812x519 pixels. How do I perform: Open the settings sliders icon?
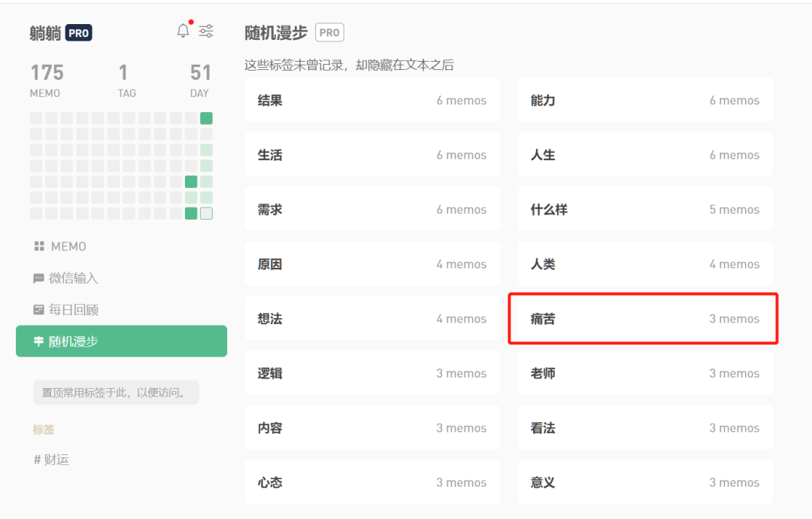tap(206, 31)
